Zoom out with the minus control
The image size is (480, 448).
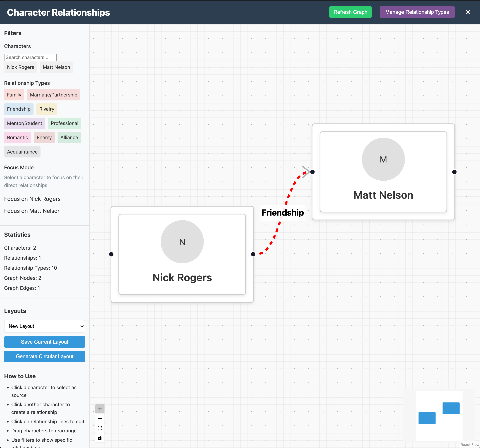click(100, 418)
